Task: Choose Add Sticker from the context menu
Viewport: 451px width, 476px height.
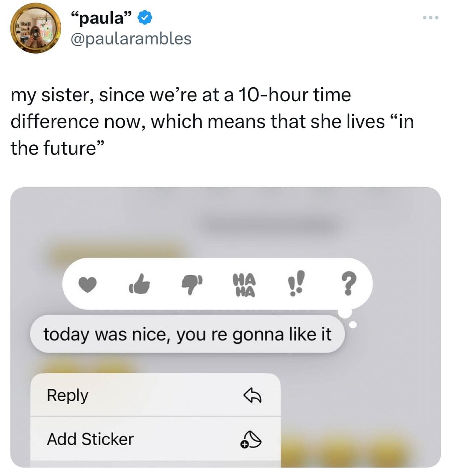Action: 90,439
